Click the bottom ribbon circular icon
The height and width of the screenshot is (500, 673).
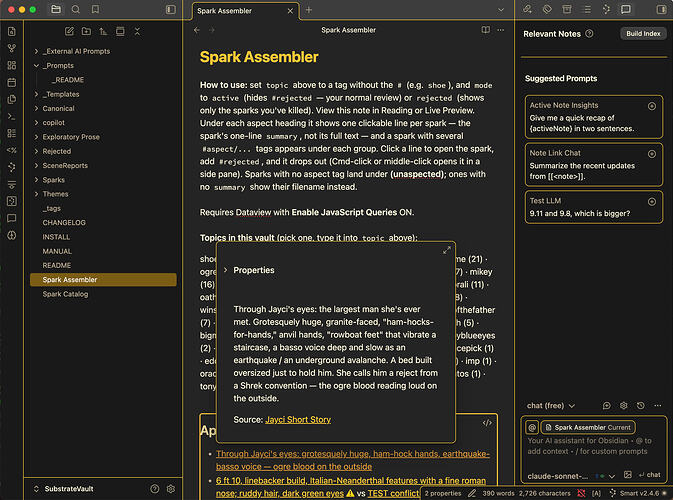12,235
